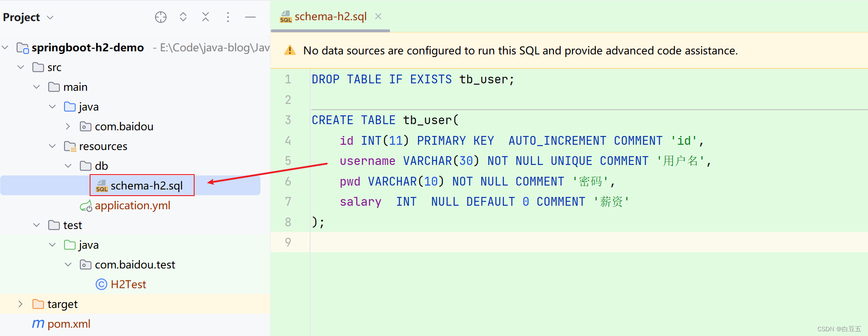Click the Spring config icon of application.yml
Screen dimensions: 868x336
[86, 206]
